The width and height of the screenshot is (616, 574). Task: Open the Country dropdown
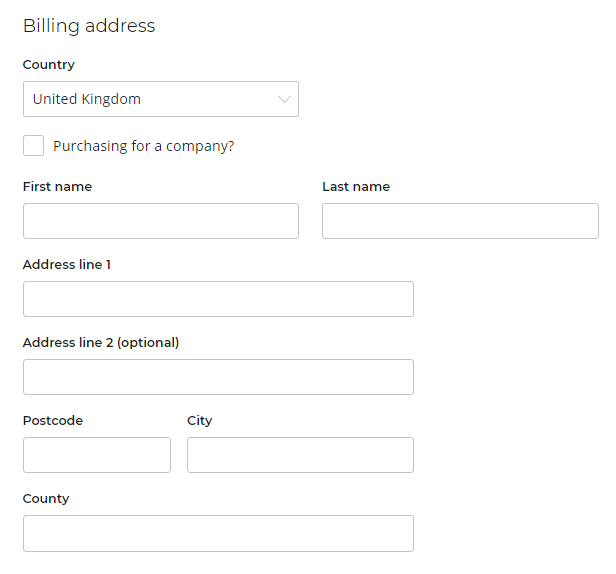(x=160, y=99)
